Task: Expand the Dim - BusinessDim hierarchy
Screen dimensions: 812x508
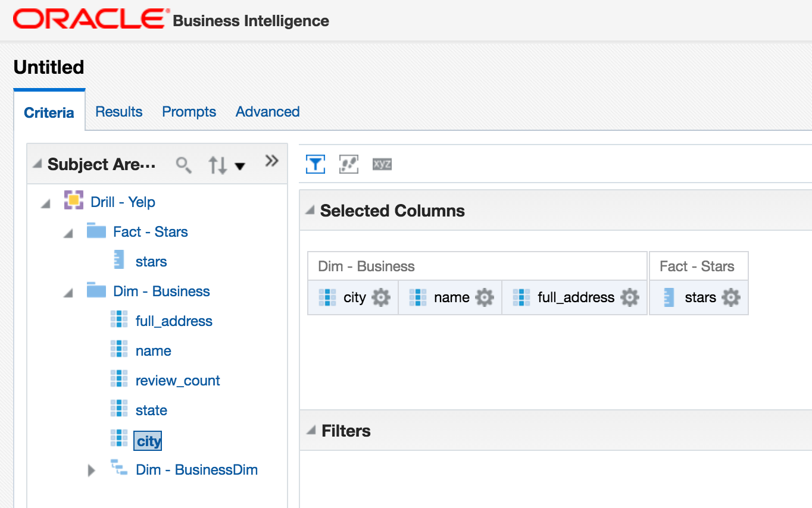Action: (91, 471)
